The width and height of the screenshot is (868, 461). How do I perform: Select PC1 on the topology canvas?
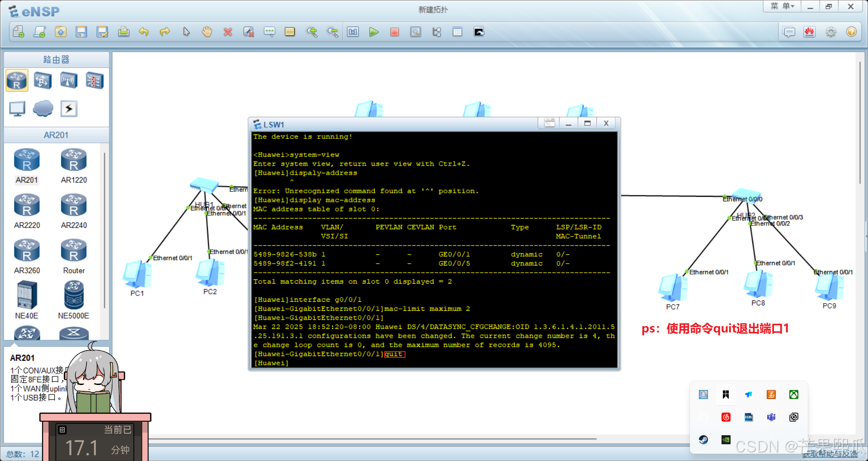coord(137,275)
